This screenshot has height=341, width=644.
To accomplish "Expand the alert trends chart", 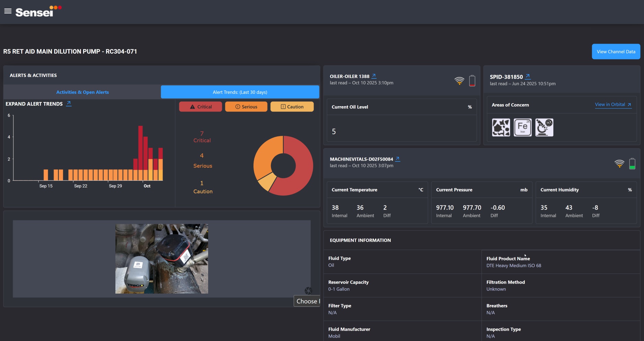I will click(x=69, y=103).
